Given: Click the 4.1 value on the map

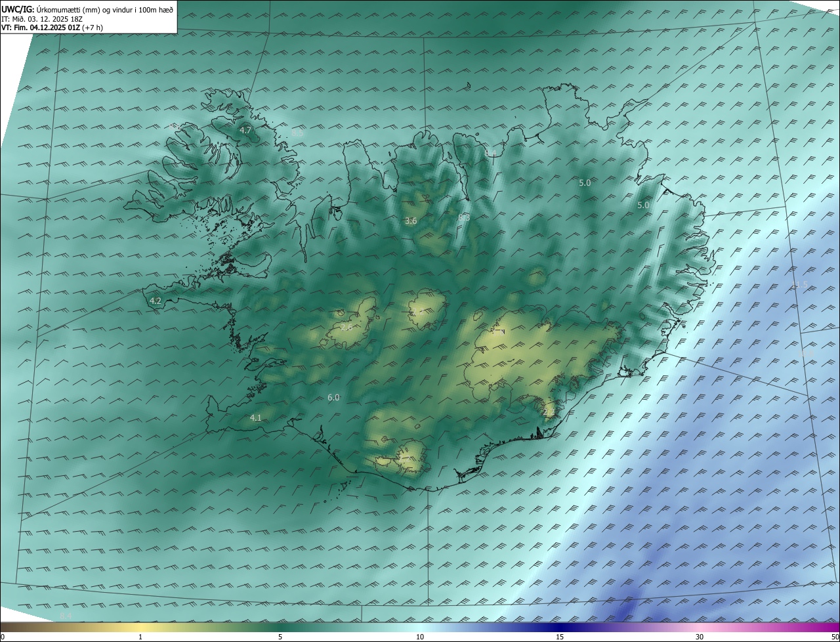Looking at the screenshot, I should click(256, 418).
